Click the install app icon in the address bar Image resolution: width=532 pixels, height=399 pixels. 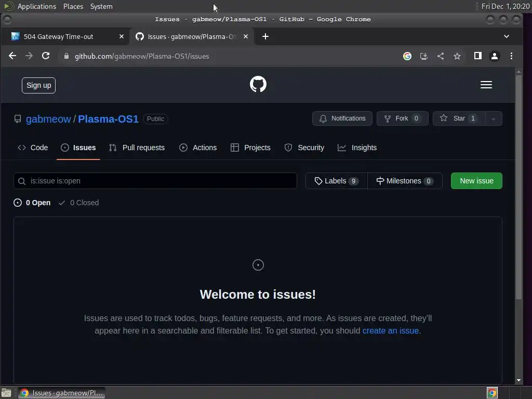tap(424, 56)
